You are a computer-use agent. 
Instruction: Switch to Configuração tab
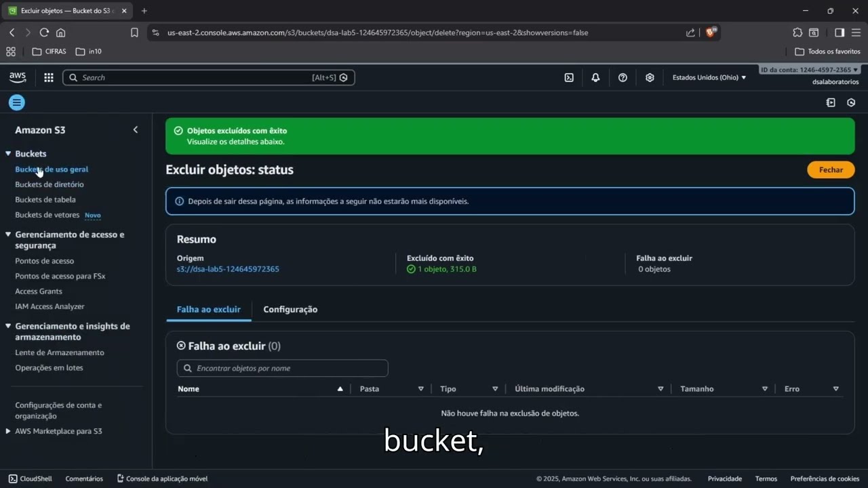(290, 309)
